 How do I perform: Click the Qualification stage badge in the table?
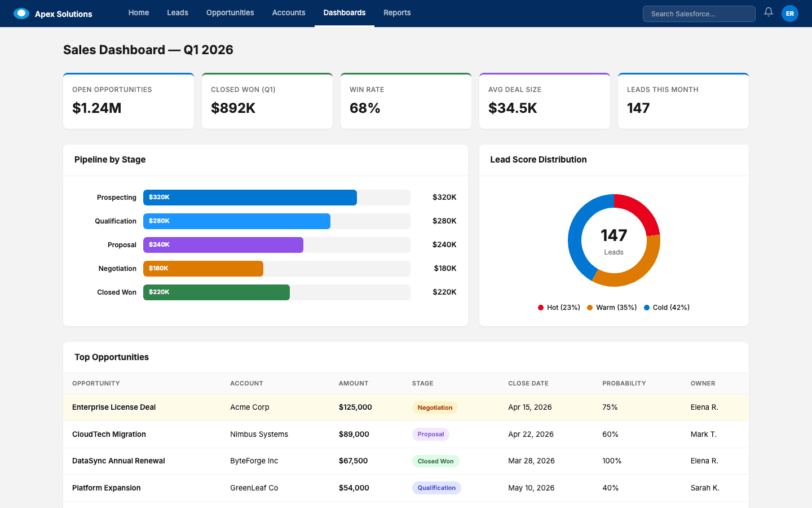tap(436, 488)
